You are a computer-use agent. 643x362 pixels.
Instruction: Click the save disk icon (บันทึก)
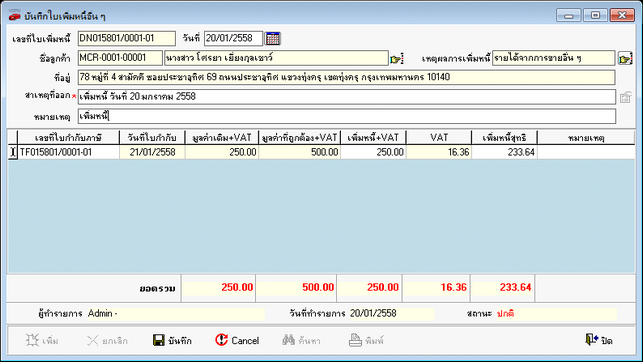[x=159, y=340]
